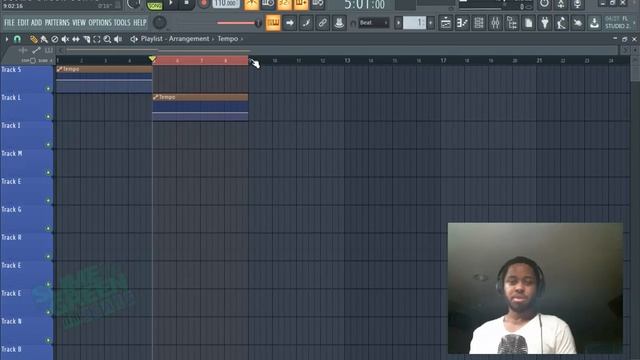Click the Stop transport button

187,4
